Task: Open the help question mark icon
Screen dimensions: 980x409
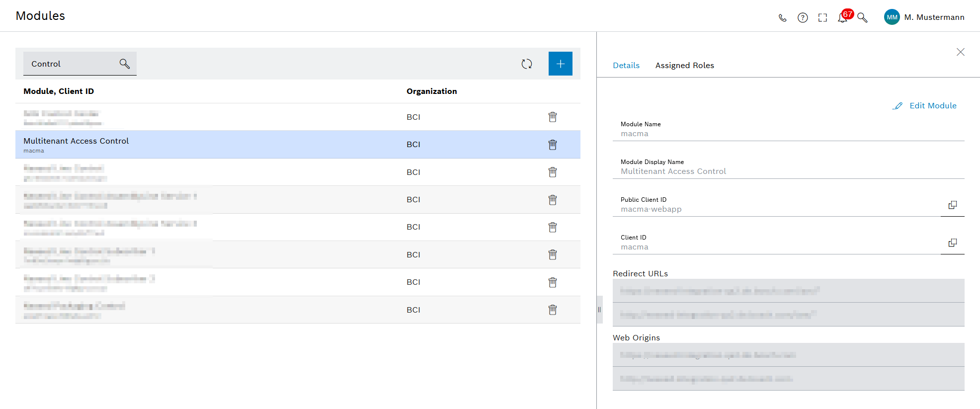Action: [803, 18]
